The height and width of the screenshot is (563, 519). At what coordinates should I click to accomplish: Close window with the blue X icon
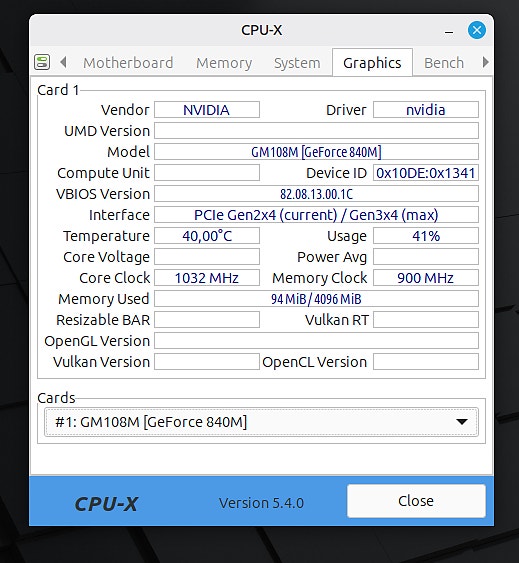tap(477, 30)
